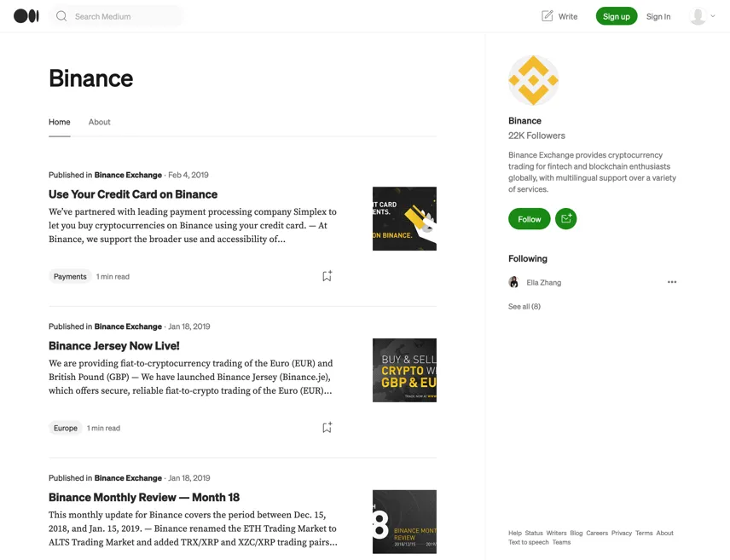Screen dimensions: 730x560
Task: Click the Write pencil icon
Action: [547, 16]
